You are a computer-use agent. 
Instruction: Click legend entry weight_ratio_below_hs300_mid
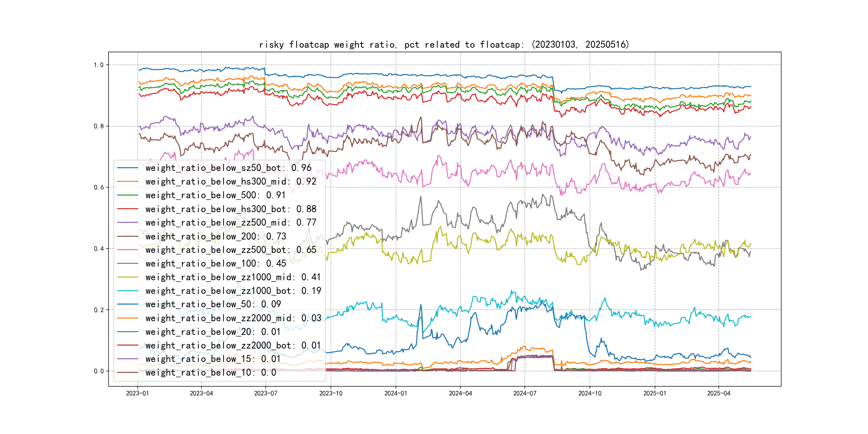click(x=230, y=182)
